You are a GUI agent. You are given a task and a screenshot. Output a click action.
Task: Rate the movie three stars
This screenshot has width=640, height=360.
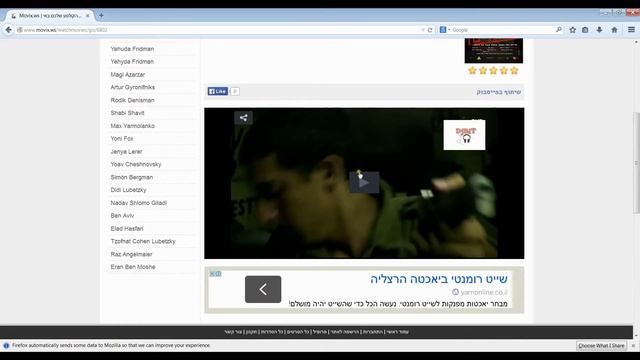pyautogui.click(x=493, y=71)
